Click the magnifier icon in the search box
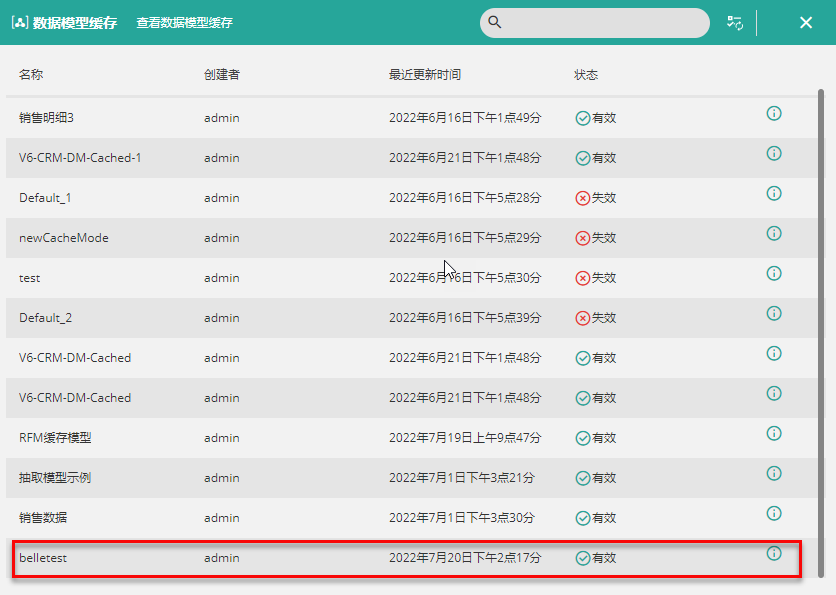The height and width of the screenshot is (595, 836). (x=495, y=23)
